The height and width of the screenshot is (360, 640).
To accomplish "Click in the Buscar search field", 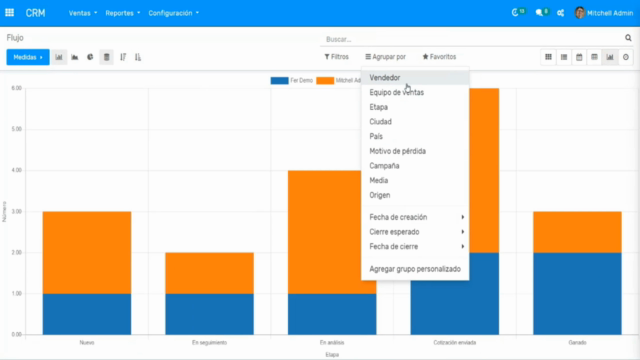I will click(x=473, y=39).
